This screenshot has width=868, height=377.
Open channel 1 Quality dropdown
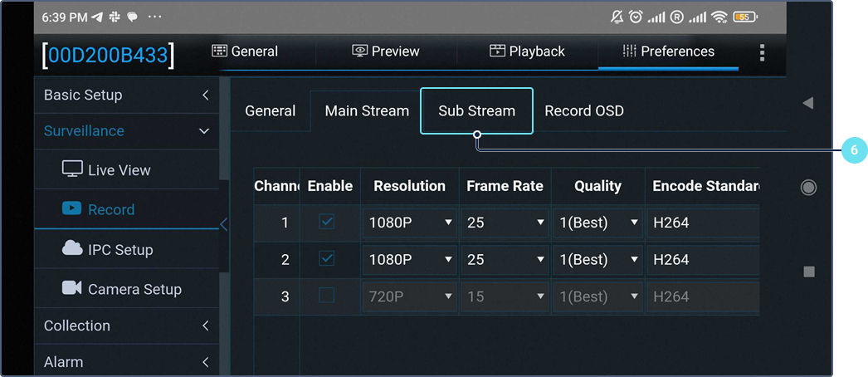597,223
